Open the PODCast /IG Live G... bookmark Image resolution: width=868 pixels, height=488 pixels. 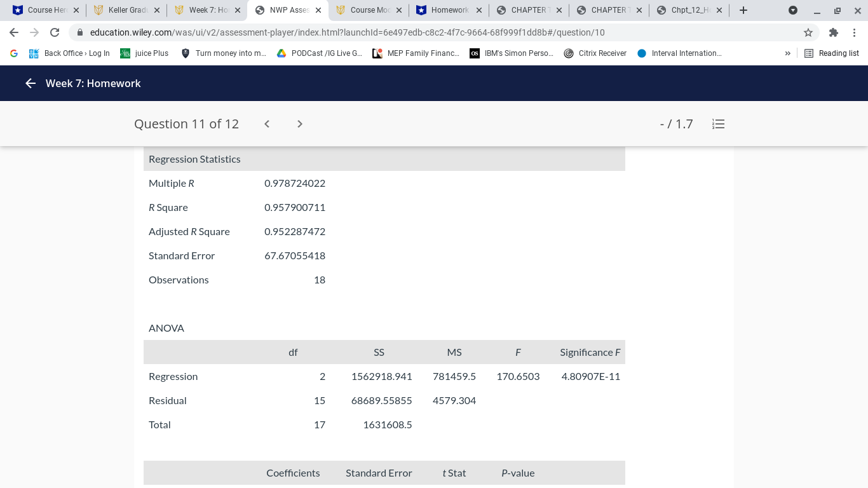(x=320, y=53)
